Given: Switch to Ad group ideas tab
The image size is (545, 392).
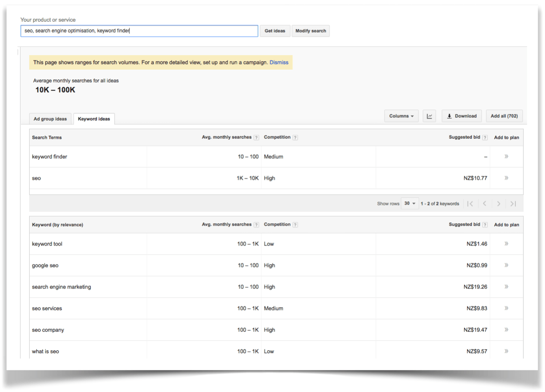Looking at the screenshot, I should tap(50, 119).
